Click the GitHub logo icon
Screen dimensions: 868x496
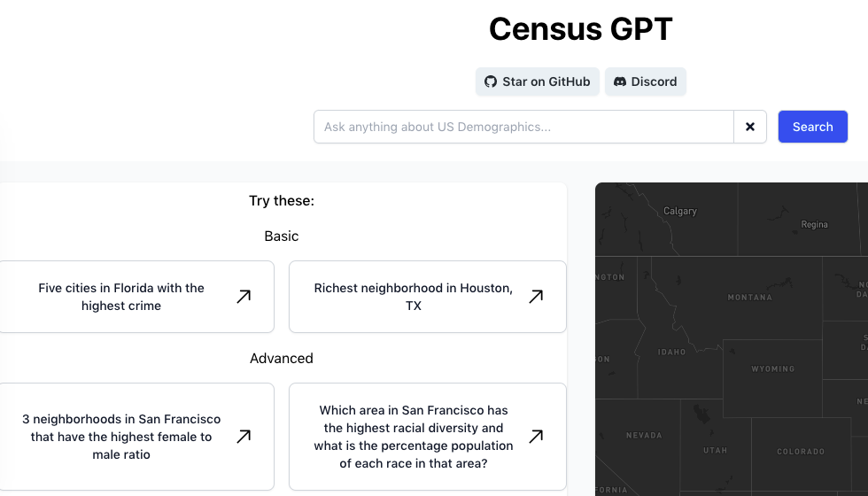[x=491, y=81]
